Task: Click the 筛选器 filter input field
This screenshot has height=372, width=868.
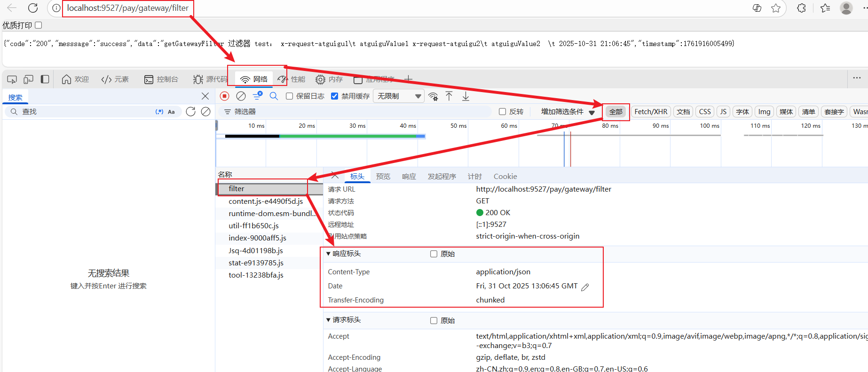Action: point(355,111)
